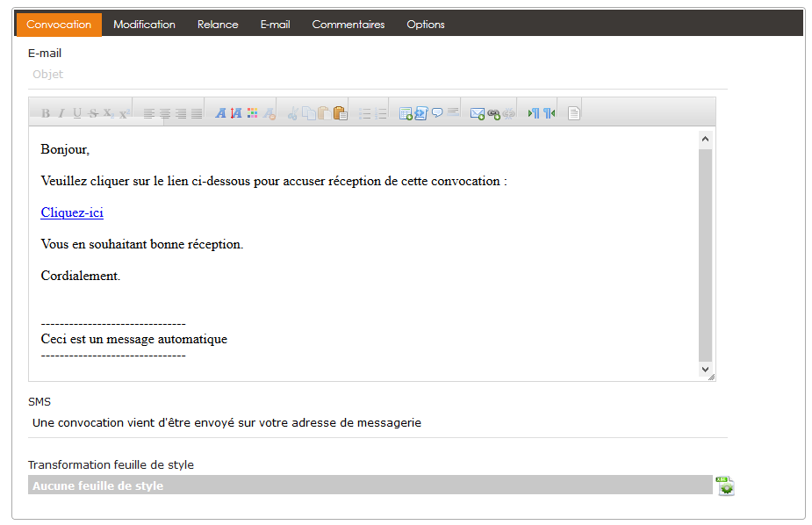
Task: Open the Modification tab
Action: click(144, 25)
